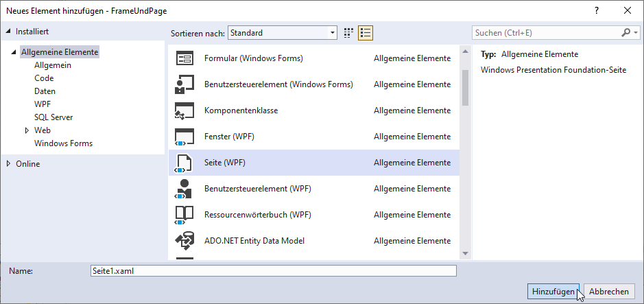Image resolution: width=644 pixels, height=304 pixels.
Task: Click the Benutzersteuerelement (Windows Forms) icon
Action: [184, 84]
